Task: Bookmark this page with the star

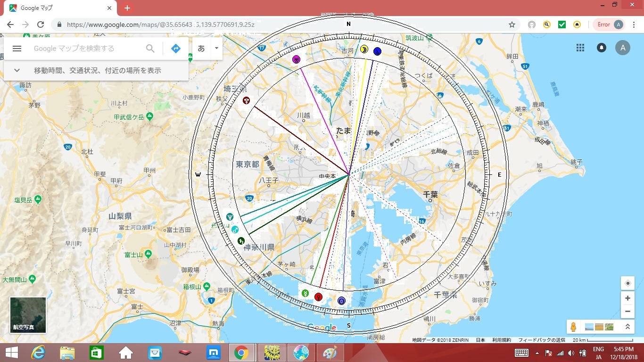Action: (512, 25)
